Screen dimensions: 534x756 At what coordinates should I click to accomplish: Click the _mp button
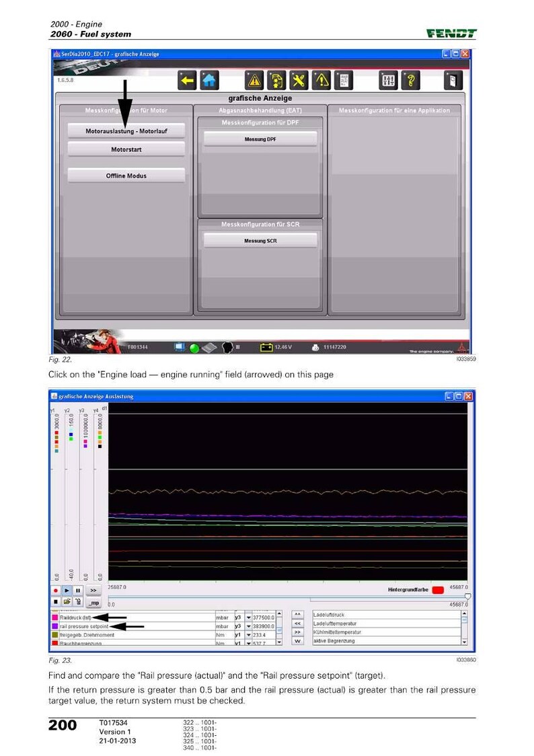93,602
